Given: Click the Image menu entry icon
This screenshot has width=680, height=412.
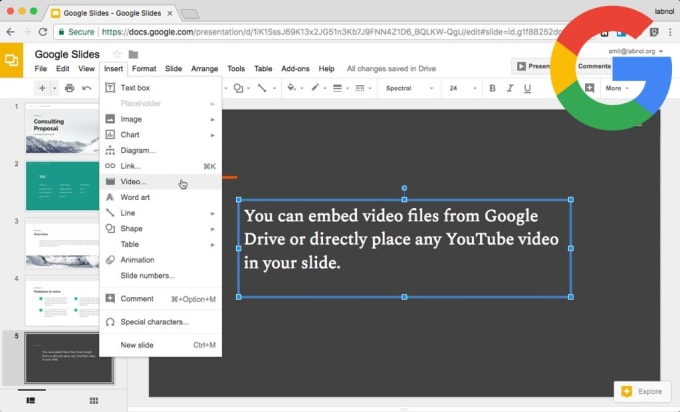Looking at the screenshot, I should pyautogui.click(x=110, y=119).
